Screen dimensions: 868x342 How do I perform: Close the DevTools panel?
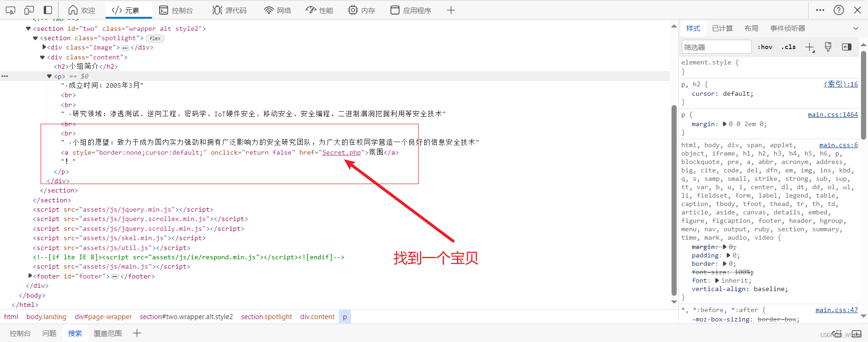(x=857, y=10)
